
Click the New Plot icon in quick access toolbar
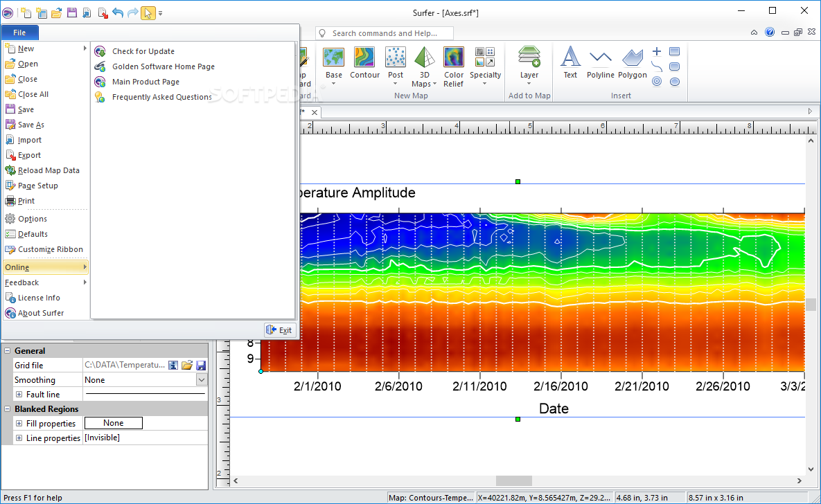point(25,13)
